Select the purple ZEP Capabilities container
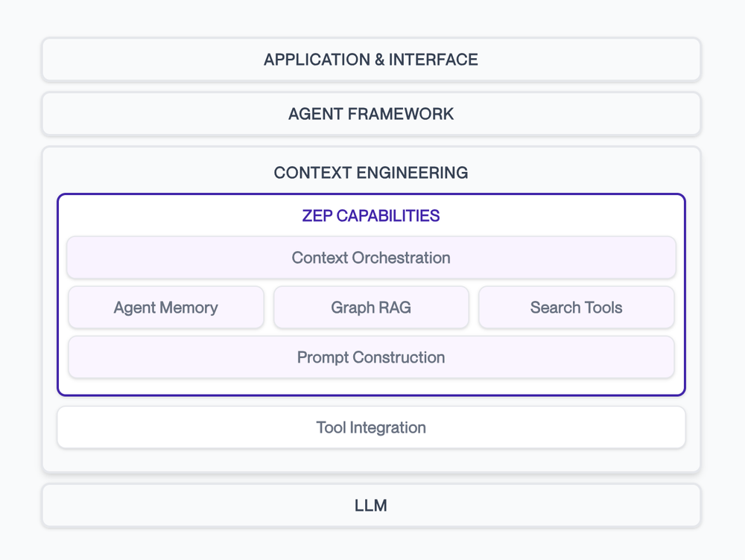745x560 pixels. (x=371, y=293)
